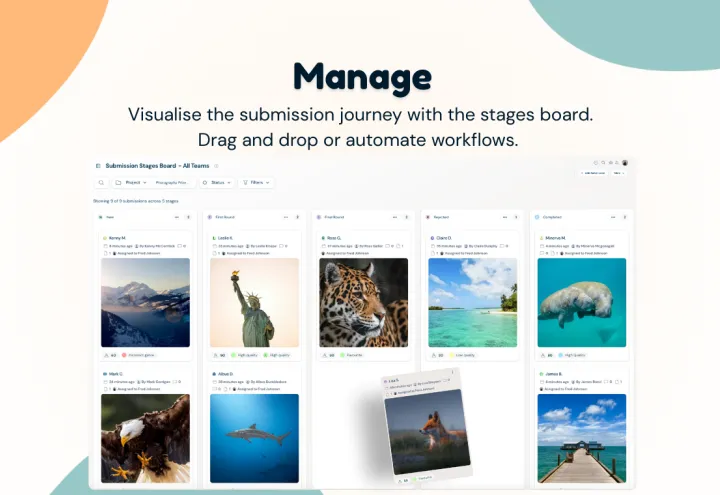Screen dimensions: 720x495
Task: Open the ellipsis menu of the Rejected column
Action: click(x=505, y=217)
